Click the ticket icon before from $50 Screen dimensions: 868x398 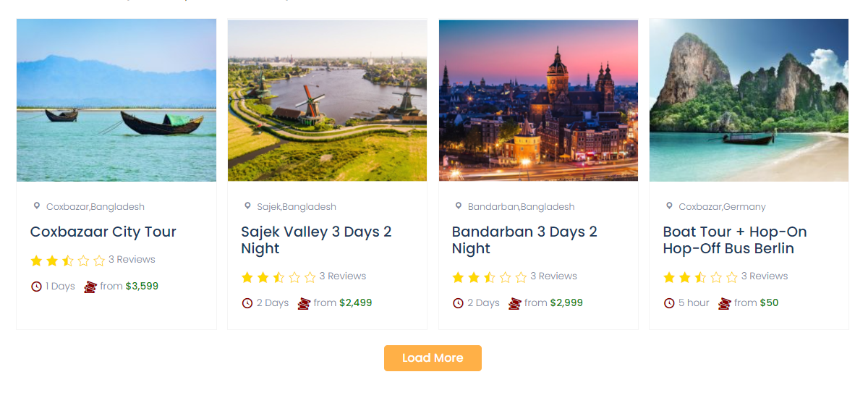pos(724,303)
